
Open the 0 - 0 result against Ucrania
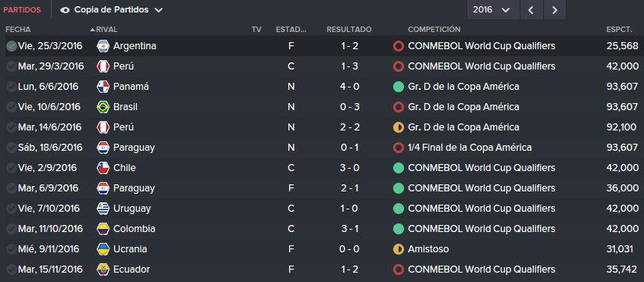pyautogui.click(x=349, y=249)
